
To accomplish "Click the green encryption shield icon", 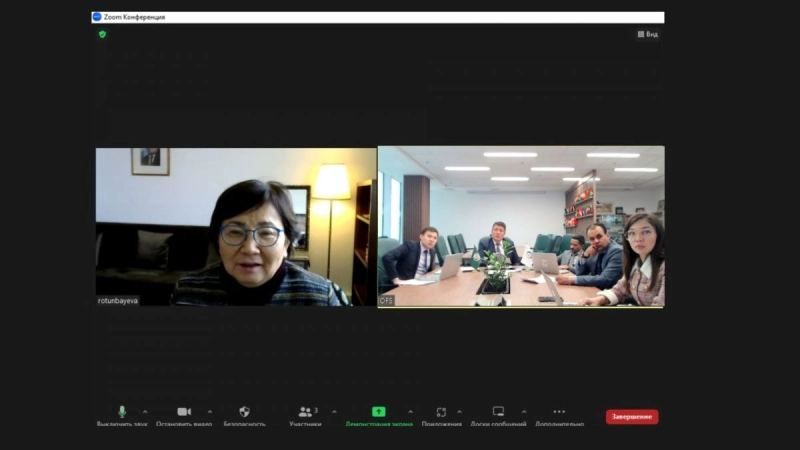I will tap(102, 34).
